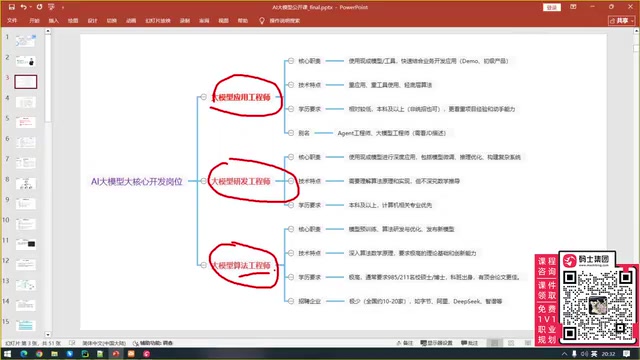Collapse the 大模型算法工程师 branch node
Screen dimensions: 640x360
(203, 265)
